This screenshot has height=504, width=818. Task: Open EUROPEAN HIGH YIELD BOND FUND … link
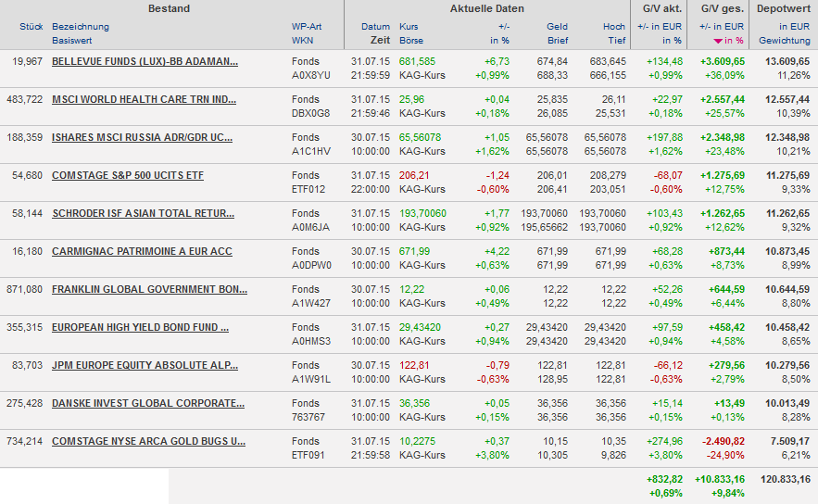click(x=140, y=328)
